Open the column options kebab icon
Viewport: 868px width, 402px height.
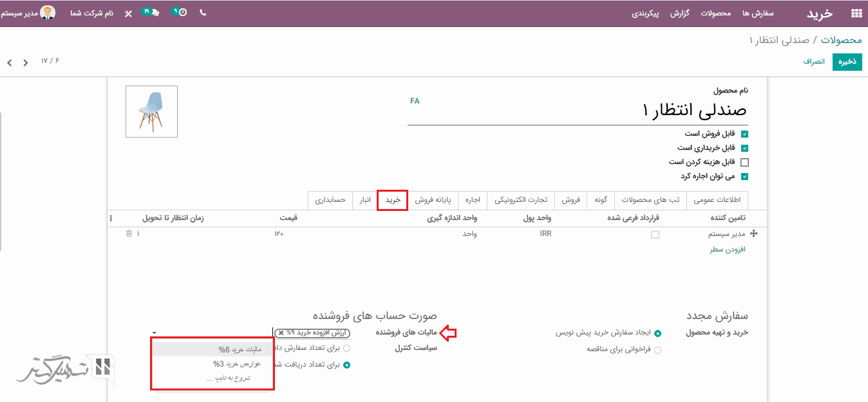click(x=110, y=218)
